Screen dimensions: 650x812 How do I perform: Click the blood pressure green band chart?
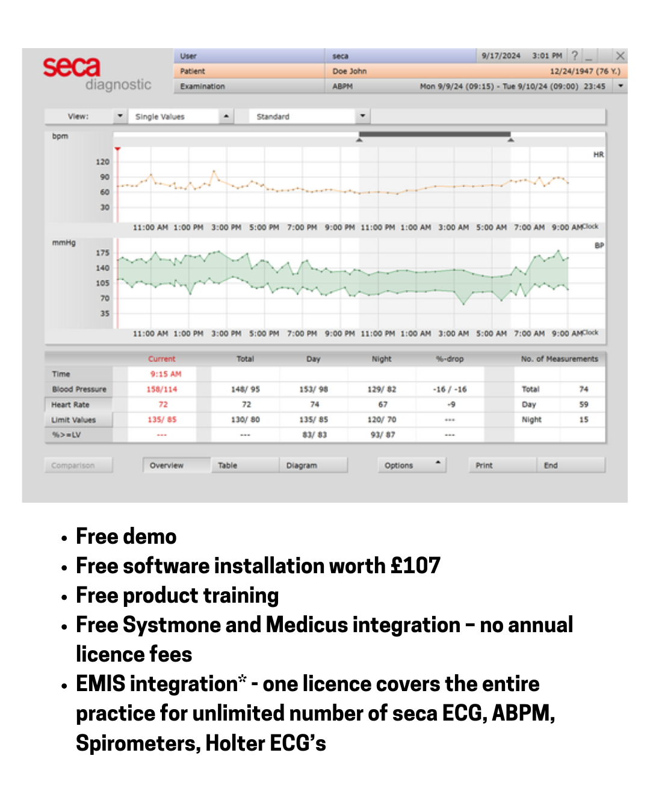343,277
